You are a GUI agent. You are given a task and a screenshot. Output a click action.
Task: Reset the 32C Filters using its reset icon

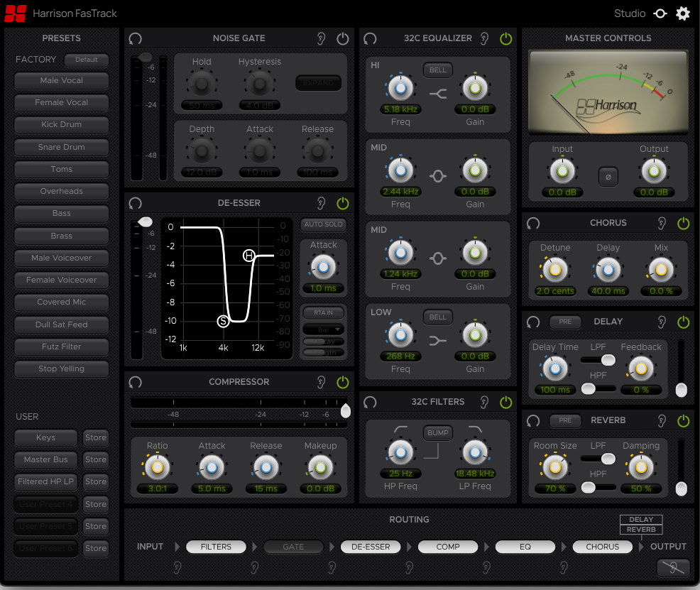(370, 402)
